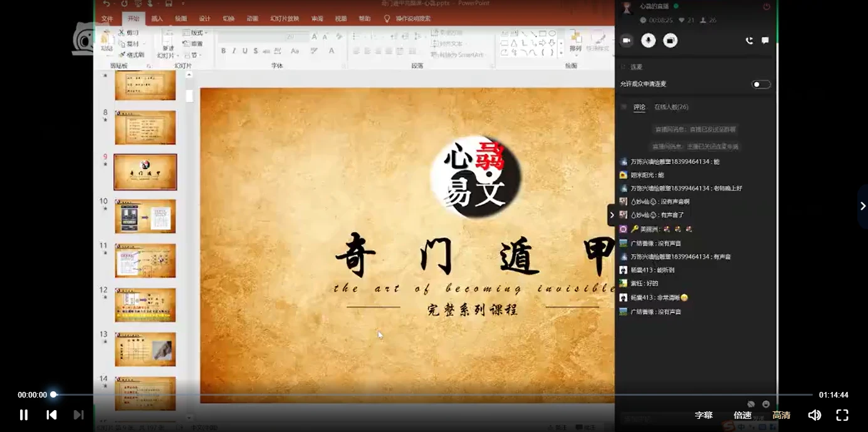868x432 pixels.
Task: Toggle Underline formatting
Action: point(244,51)
